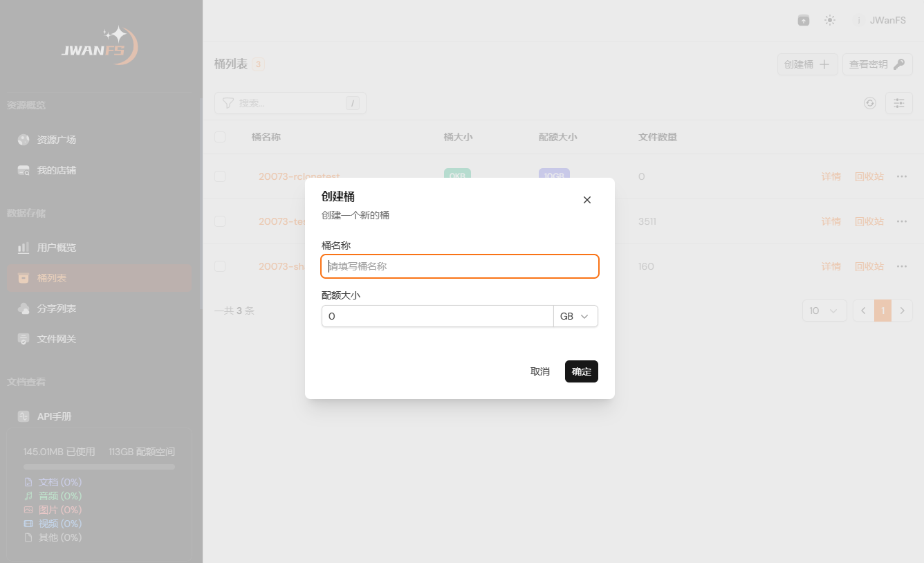Close the 创建桶 dialog
Image resolution: width=924 pixels, height=563 pixels.
pyautogui.click(x=587, y=200)
